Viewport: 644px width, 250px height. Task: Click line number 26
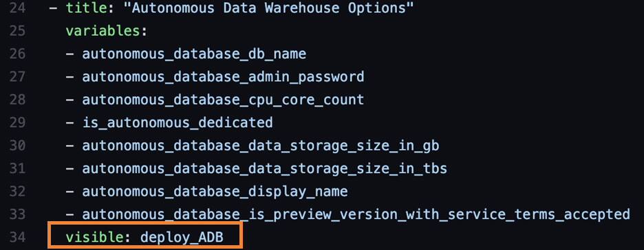pyautogui.click(x=17, y=54)
